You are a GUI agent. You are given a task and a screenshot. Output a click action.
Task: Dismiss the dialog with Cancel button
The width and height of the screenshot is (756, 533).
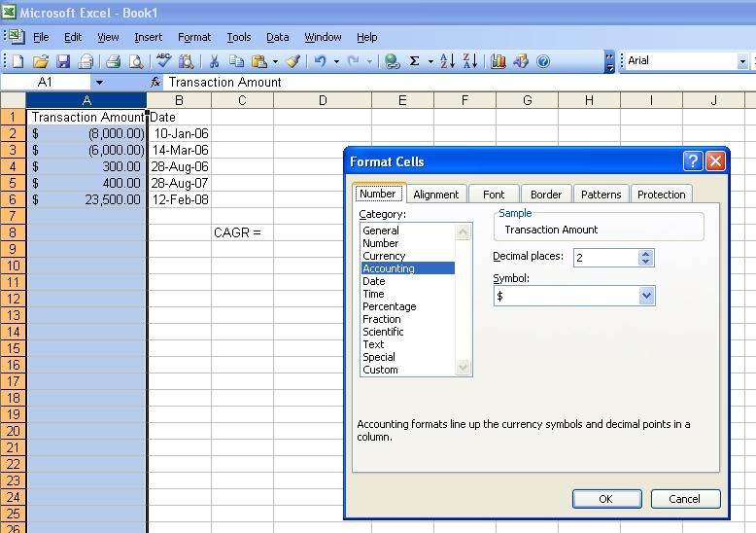[x=685, y=499]
